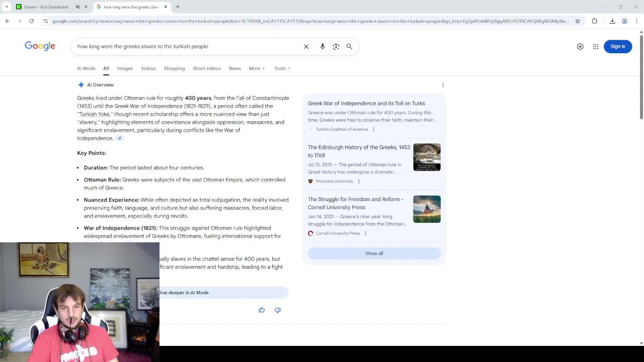Go to Google homepage via logo
644x362 pixels.
pyautogui.click(x=40, y=46)
